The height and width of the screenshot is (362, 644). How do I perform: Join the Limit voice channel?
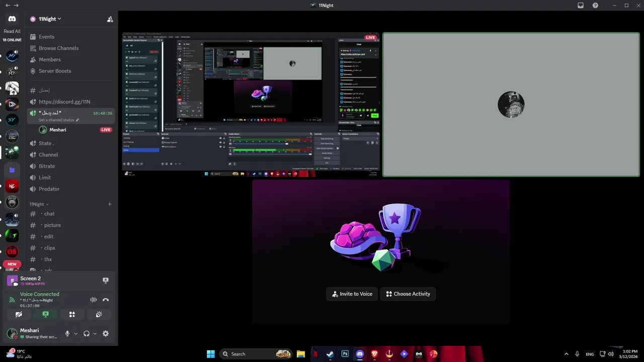pyautogui.click(x=71, y=177)
